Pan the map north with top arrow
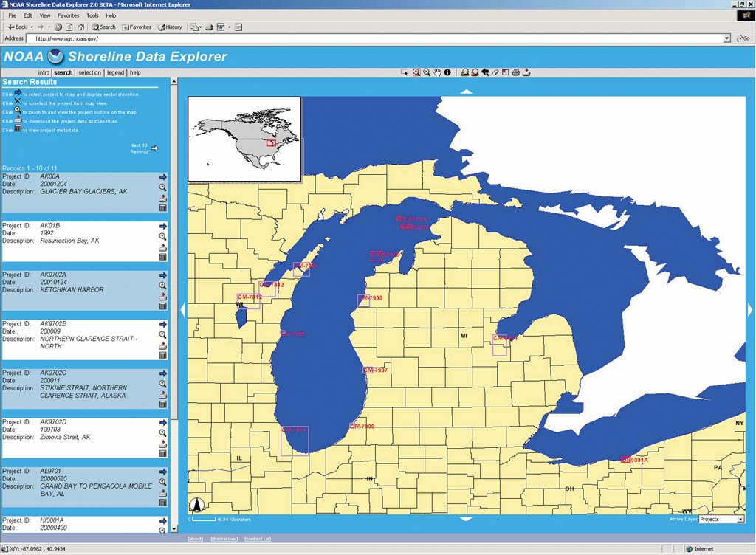 pos(467,91)
